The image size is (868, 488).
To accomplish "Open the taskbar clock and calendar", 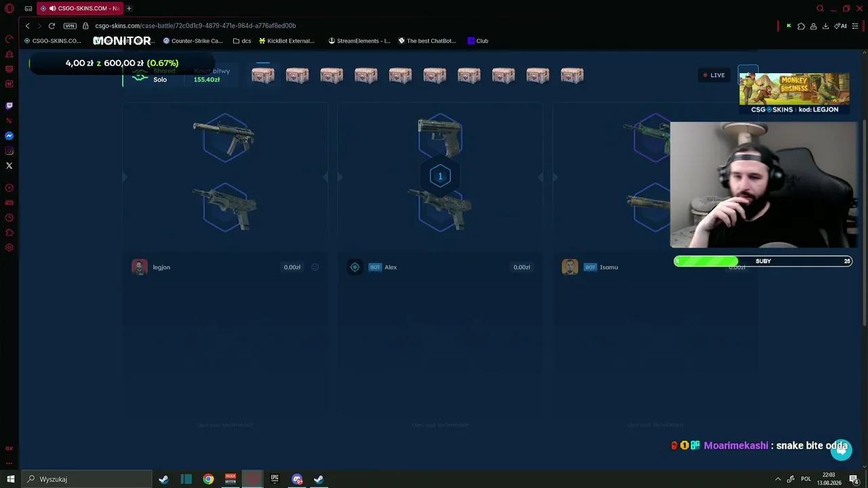I will tap(829, 479).
